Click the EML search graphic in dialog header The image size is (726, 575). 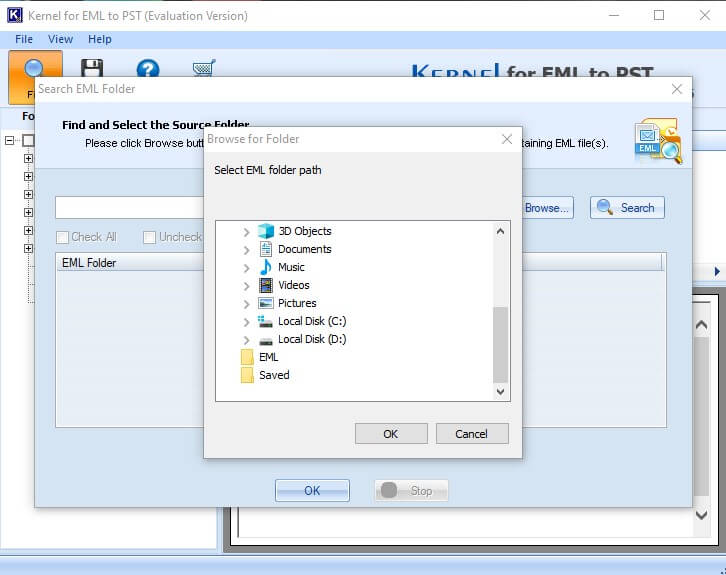pos(658,141)
